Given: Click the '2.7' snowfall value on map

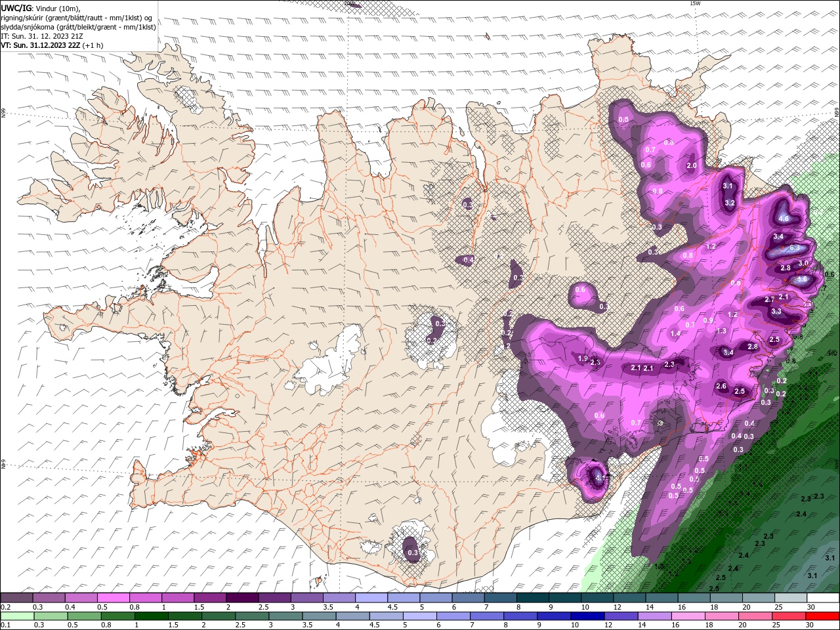Looking at the screenshot, I should 770,299.
